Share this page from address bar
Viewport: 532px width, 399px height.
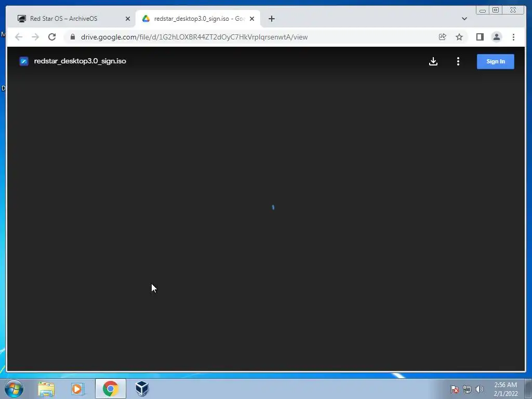pyautogui.click(x=442, y=37)
